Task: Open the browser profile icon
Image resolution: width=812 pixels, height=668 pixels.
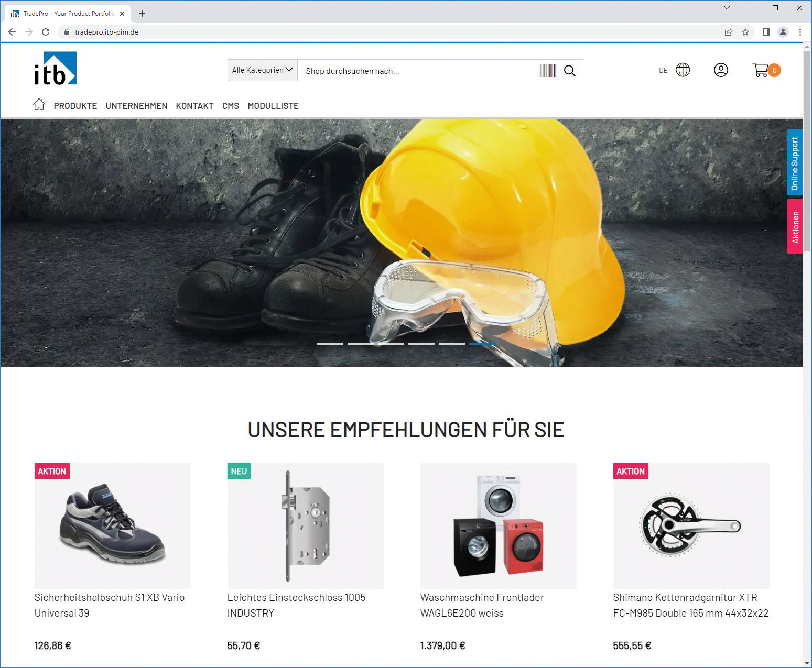Action: 783,32
